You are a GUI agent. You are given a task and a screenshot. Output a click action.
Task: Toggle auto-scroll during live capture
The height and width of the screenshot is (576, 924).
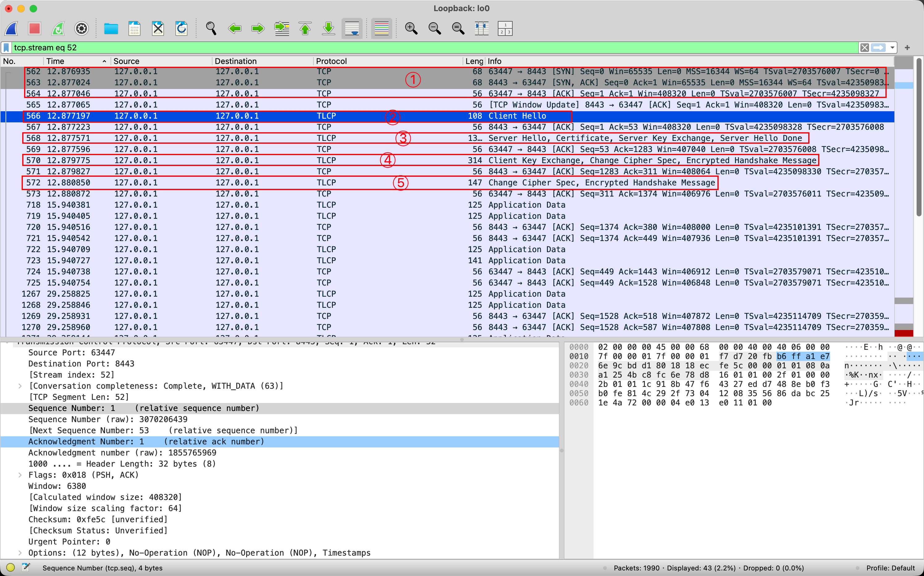point(352,28)
